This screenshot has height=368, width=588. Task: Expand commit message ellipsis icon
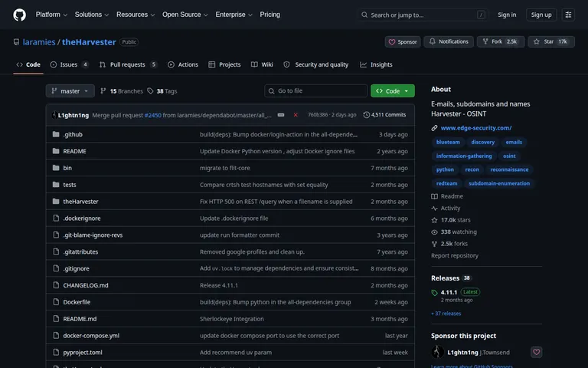280,115
